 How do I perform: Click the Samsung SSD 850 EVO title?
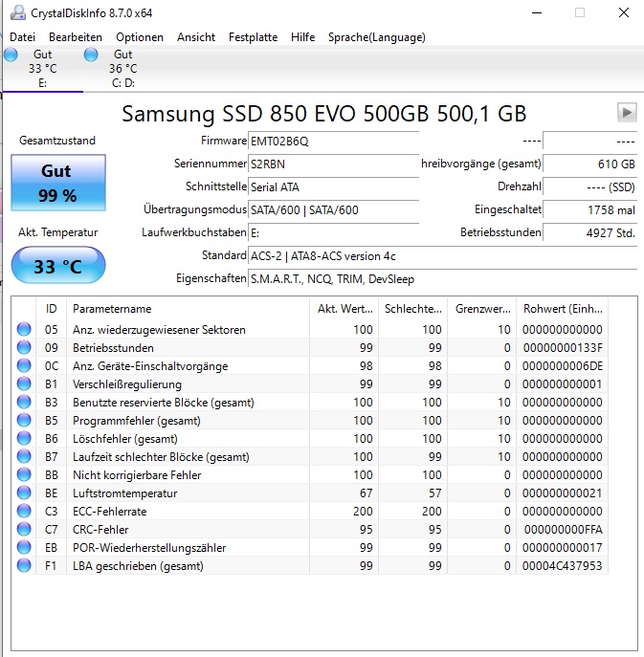(x=323, y=114)
